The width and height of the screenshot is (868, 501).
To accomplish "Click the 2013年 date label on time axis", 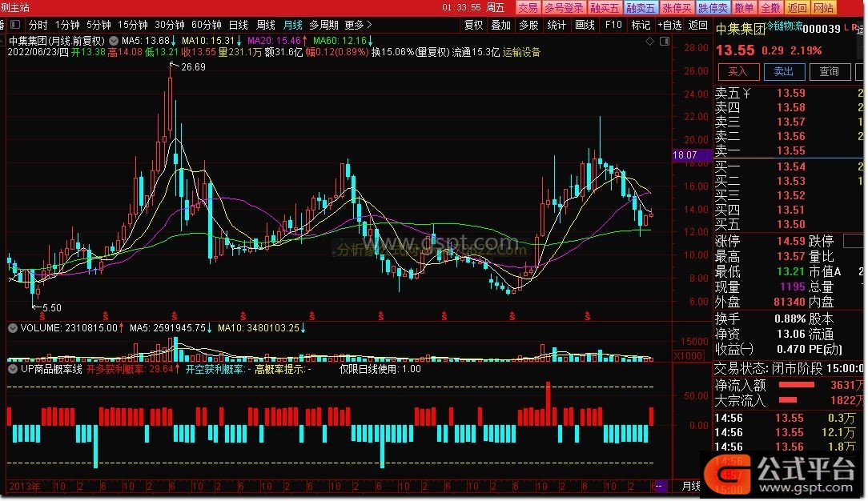I will 24,487.
